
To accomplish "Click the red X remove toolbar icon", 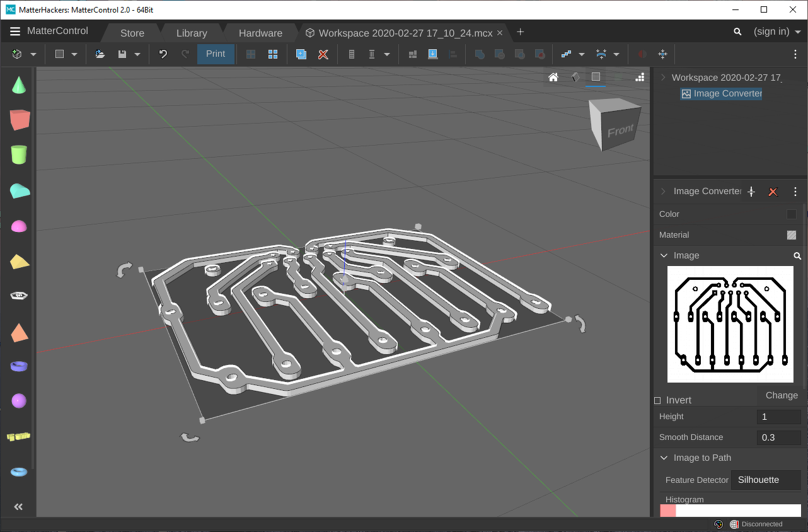I will click(x=323, y=54).
